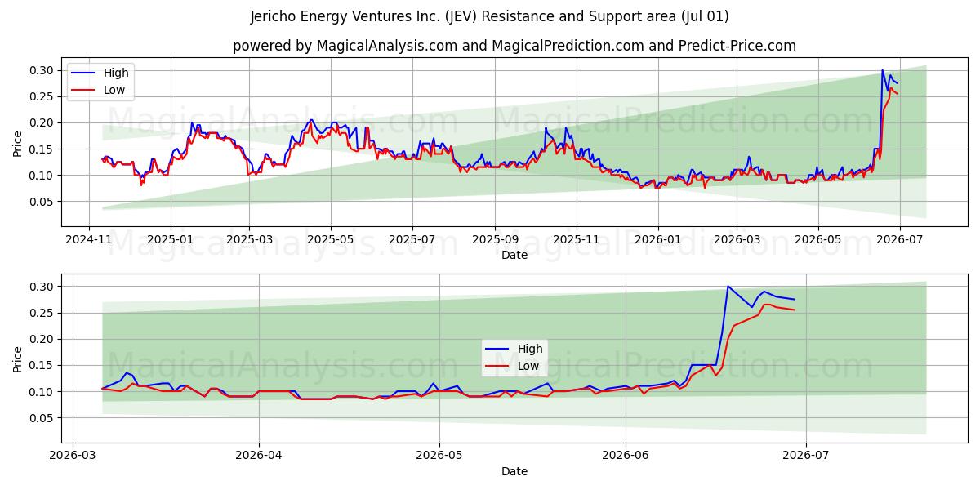Click the '2025-03' x-axis label in top chart
980x490 pixels.
coord(248,240)
